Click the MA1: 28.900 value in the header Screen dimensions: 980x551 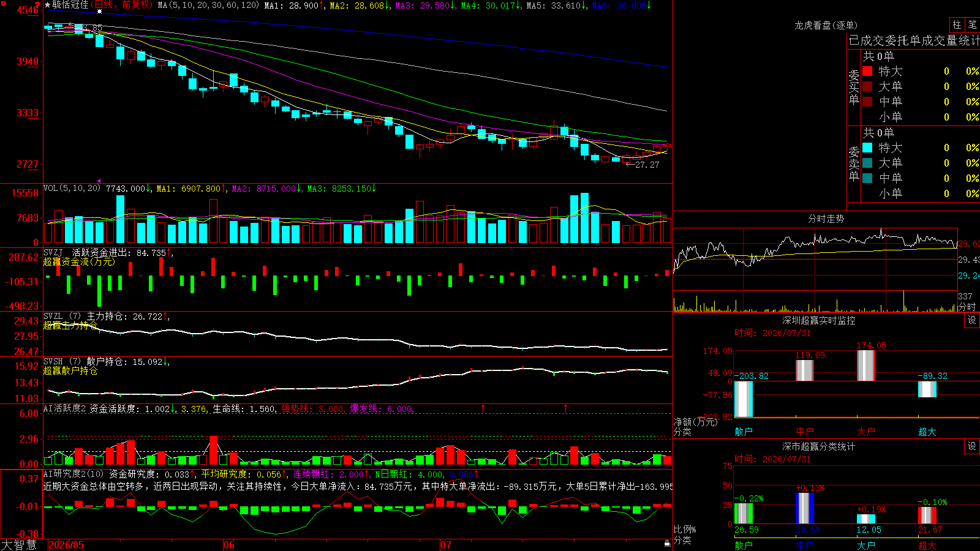(294, 5)
